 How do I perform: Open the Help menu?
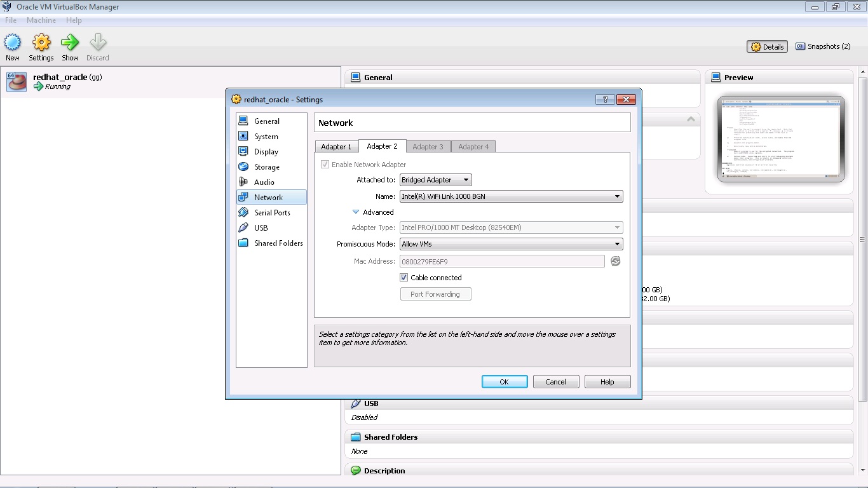point(74,20)
